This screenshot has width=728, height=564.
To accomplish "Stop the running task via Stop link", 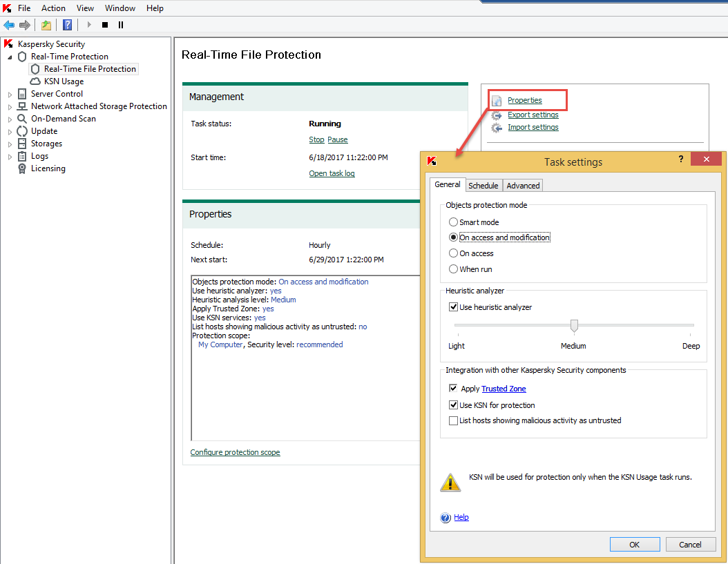I will coord(316,139).
